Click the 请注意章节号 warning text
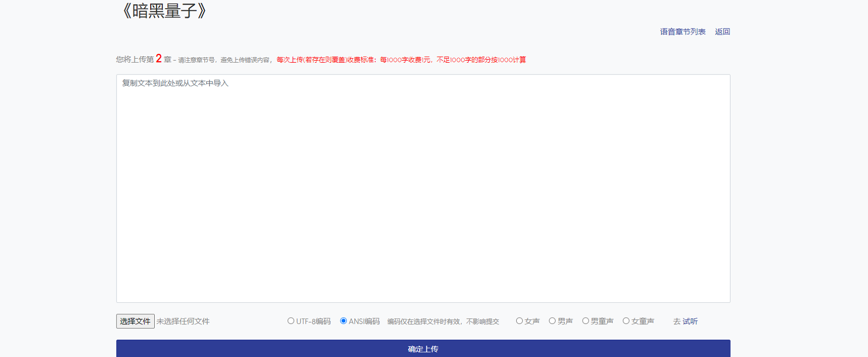The width and height of the screenshot is (868, 357). [x=223, y=60]
